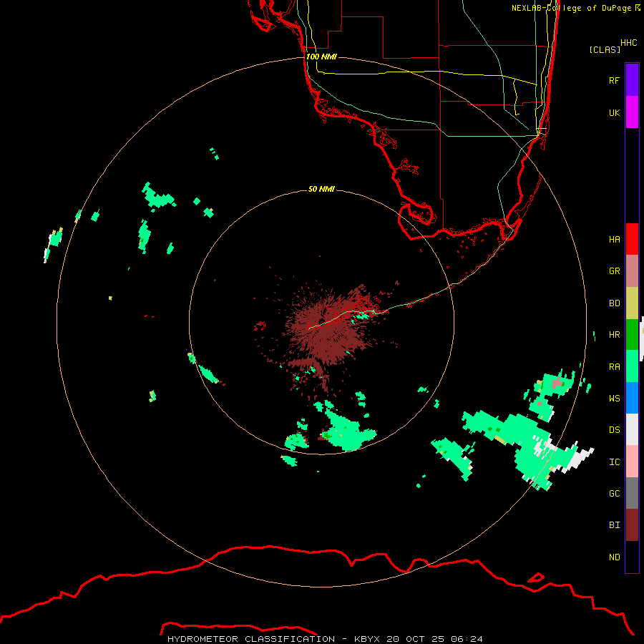Pick the dark green HR legend swatch
644x644 pixels.
point(632,335)
